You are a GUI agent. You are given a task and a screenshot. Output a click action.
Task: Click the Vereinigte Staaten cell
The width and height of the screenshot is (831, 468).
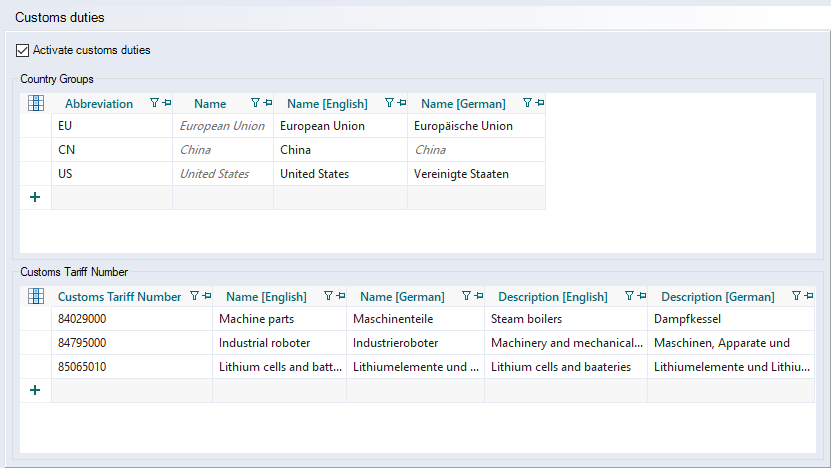pos(475,174)
